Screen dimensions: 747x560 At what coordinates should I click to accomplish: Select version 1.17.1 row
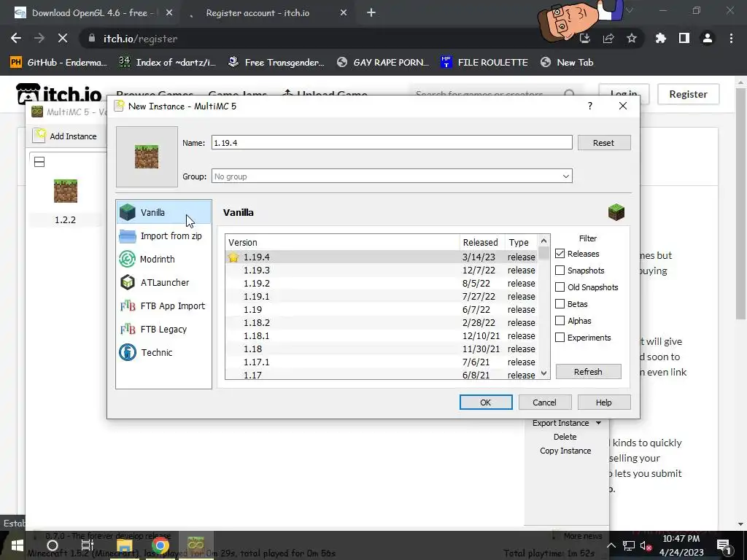coord(382,362)
